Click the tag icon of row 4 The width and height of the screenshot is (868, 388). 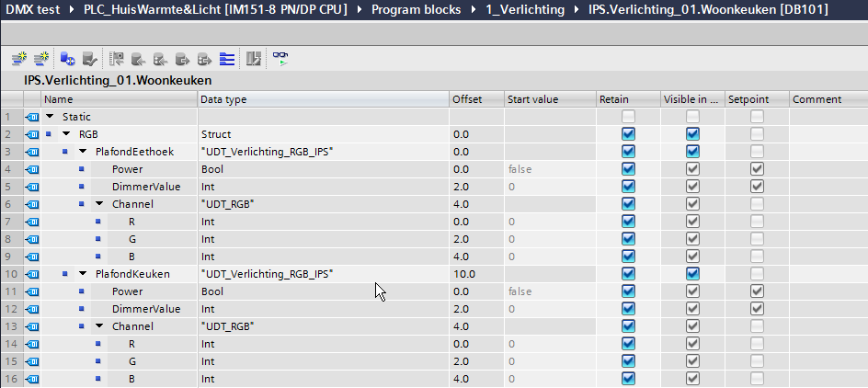pyautogui.click(x=32, y=169)
